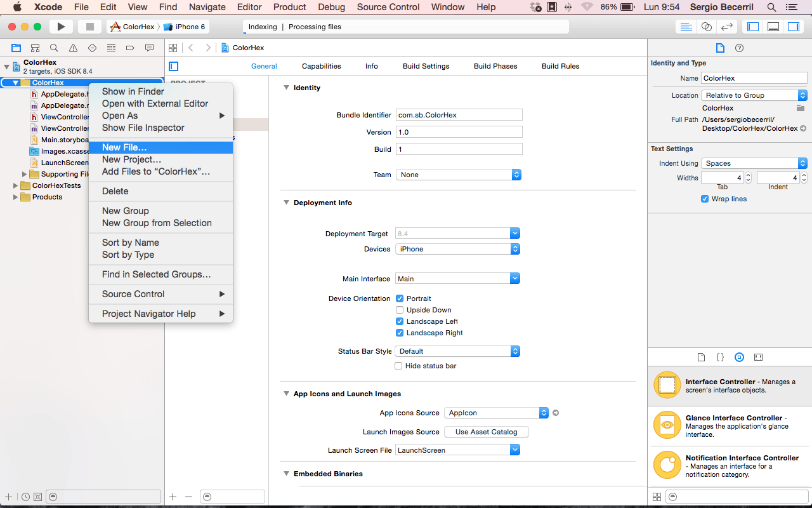Add a new item in the navigator
Image resolution: width=812 pixels, height=508 pixels.
point(9,497)
